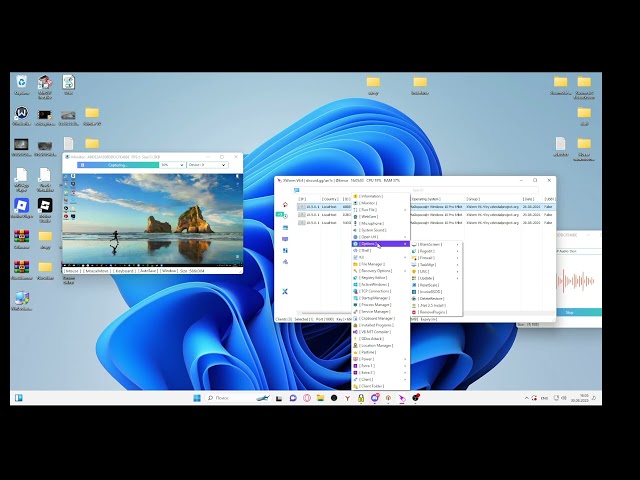640x480 pixels.
Task: Open the Roblox Player desktop icon
Action: (x=21, y=209)
